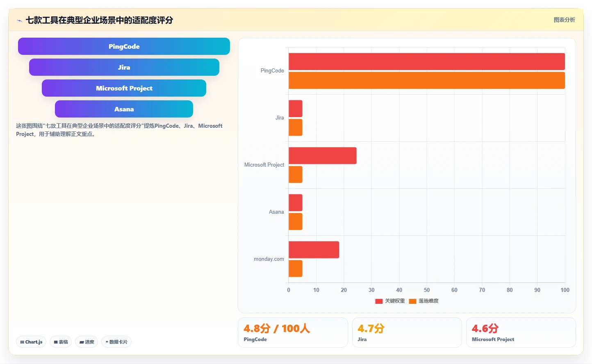Screen dimensions: 592x364
Task: Click Jira red bar in chart
Action: 296,109
